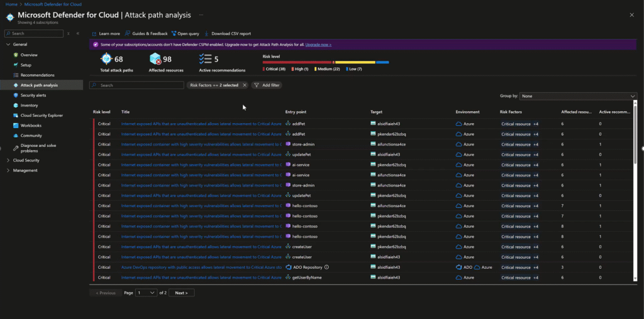Open Security alerts shield icon in sidebar
This screenshot has width=644, height=319.
pos(16,95)
